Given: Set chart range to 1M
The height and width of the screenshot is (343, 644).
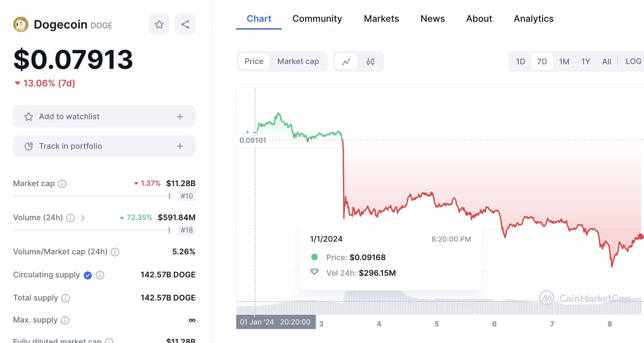Looking at the screenshot, I should pyautogui.click(x=564, y=61).
